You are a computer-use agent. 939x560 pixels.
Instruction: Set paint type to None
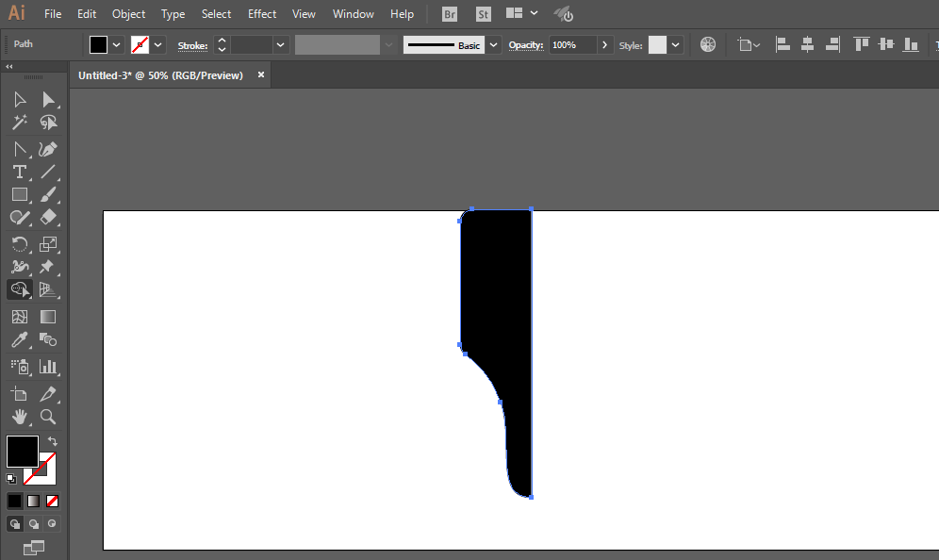pyautogui.click(x=52, y=501)
